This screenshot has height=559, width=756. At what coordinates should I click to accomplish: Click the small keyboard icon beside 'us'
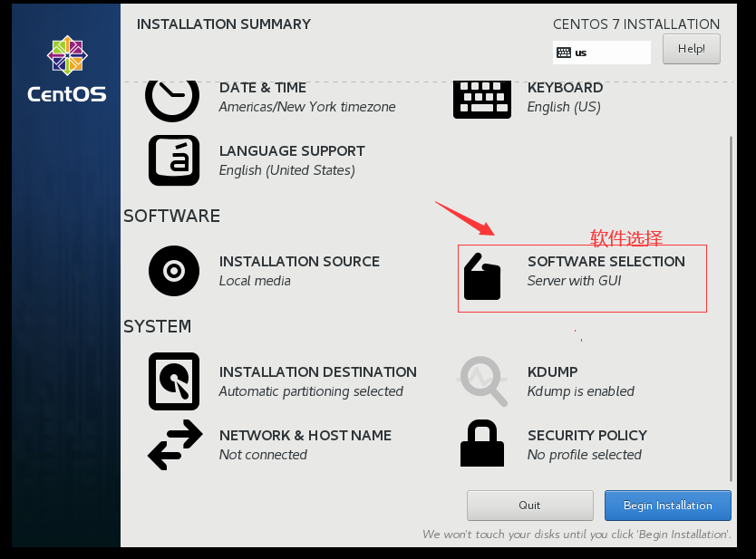[x=564, y=53]
